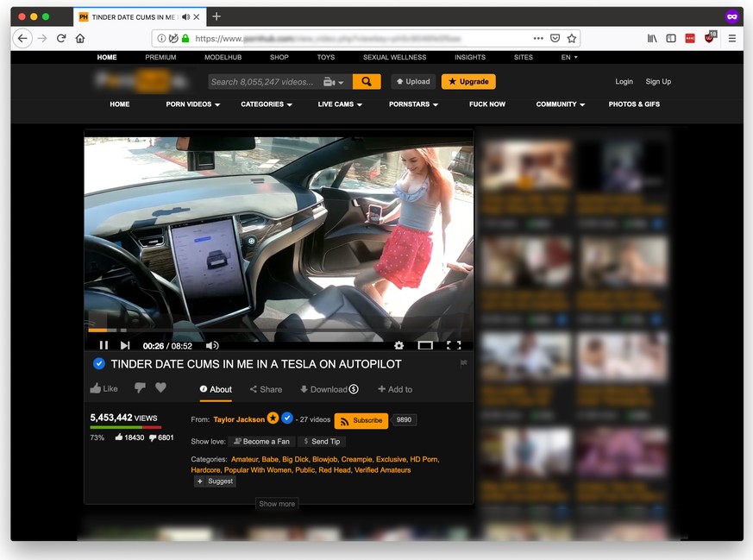
Task: View the green padlock connection details
Action: pyautogui.click(x=185, y=39)
